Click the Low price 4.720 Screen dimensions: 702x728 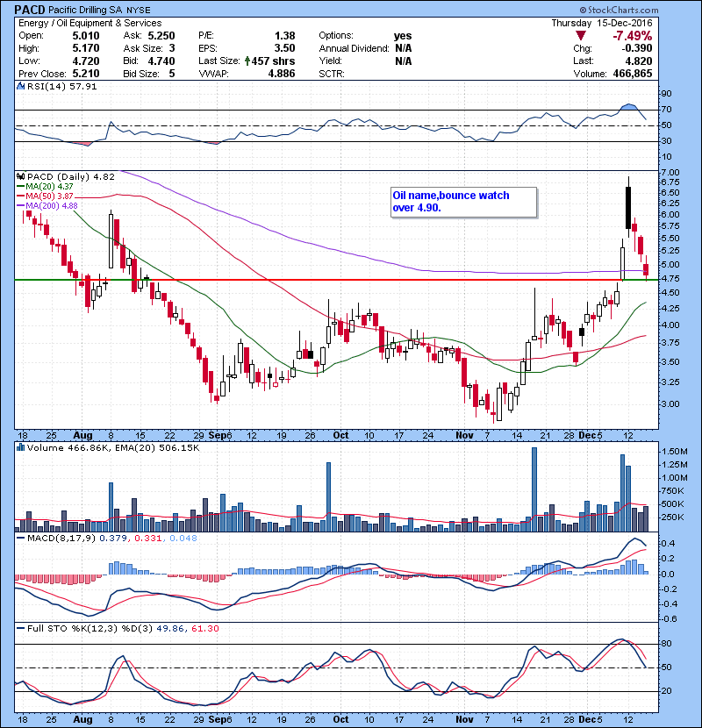[x=85, y=61]
